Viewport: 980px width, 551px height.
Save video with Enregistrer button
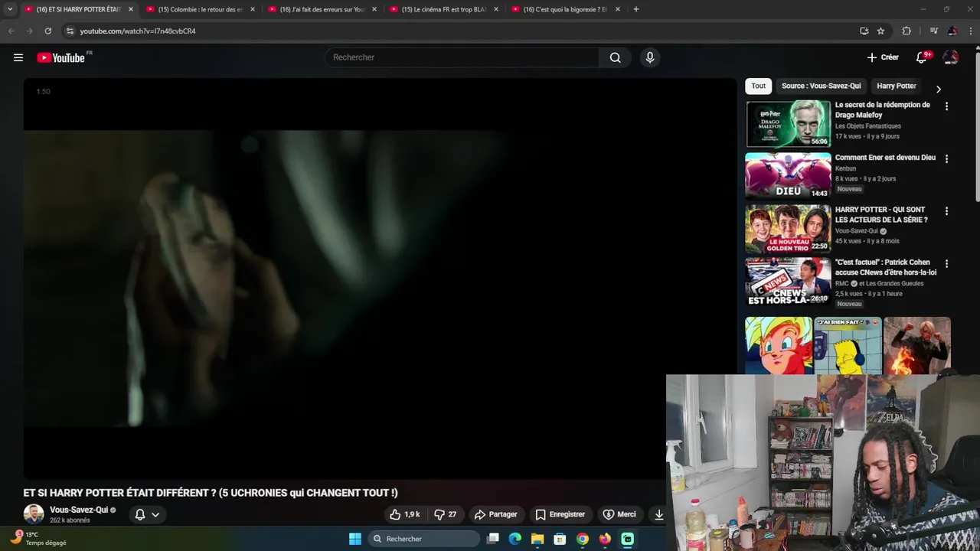click(560, 514)
